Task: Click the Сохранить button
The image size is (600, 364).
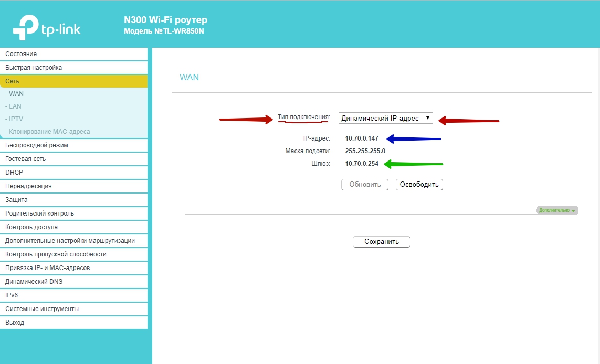Action: pos(381,242)
